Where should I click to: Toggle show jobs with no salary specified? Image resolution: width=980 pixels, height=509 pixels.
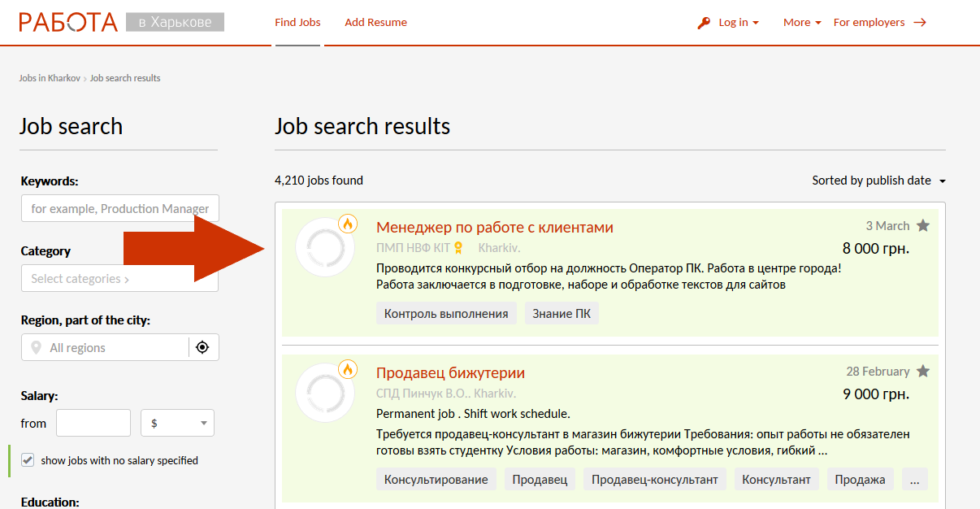(28, 460)
